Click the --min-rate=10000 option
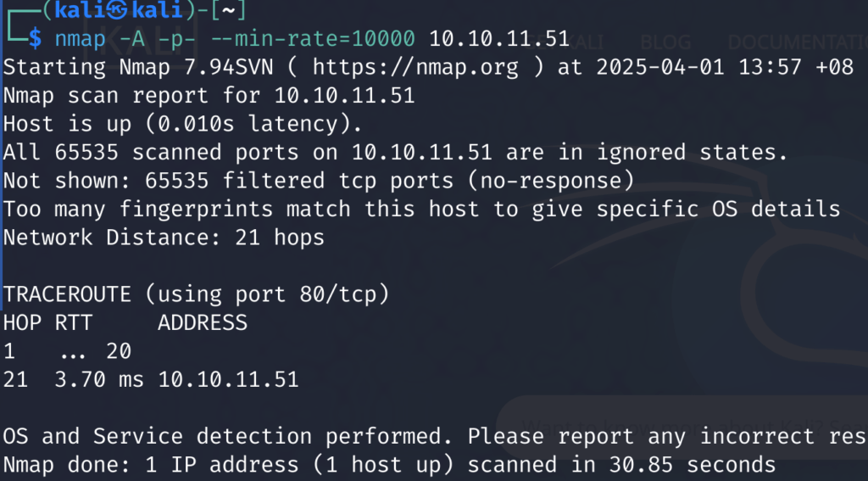 tap(325, 39)
